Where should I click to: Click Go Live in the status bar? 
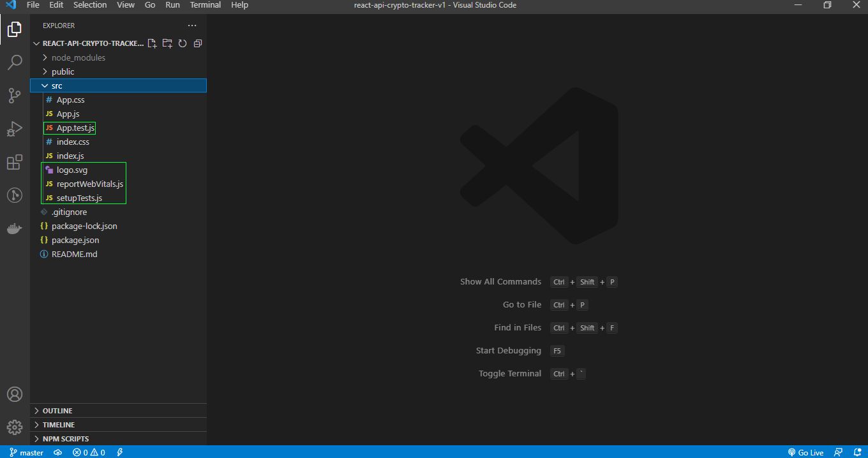coord(805,452)
